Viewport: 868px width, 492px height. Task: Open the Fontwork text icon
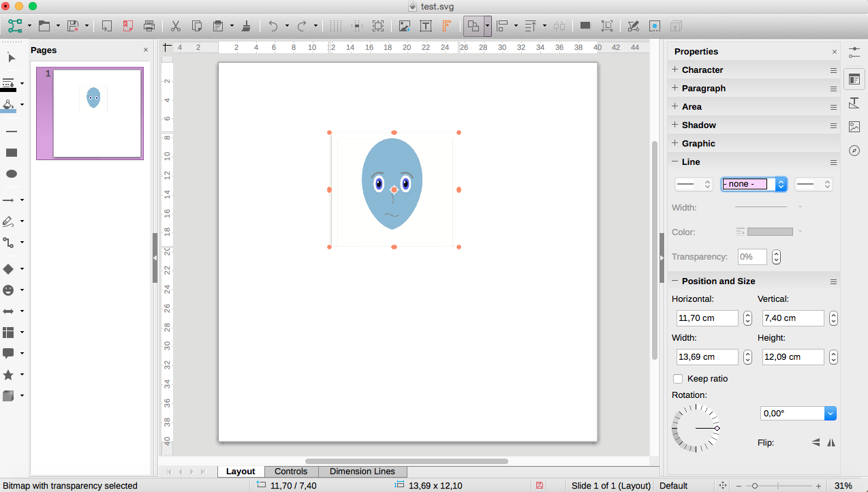coord(447,27)
